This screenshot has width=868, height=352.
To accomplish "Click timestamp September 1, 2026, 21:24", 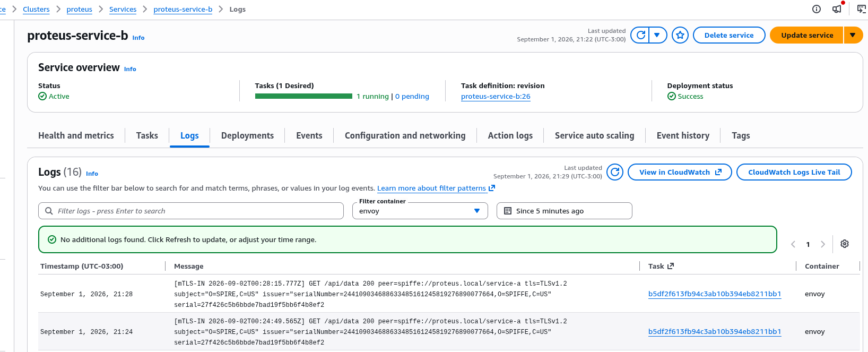I will coord(86,332).
